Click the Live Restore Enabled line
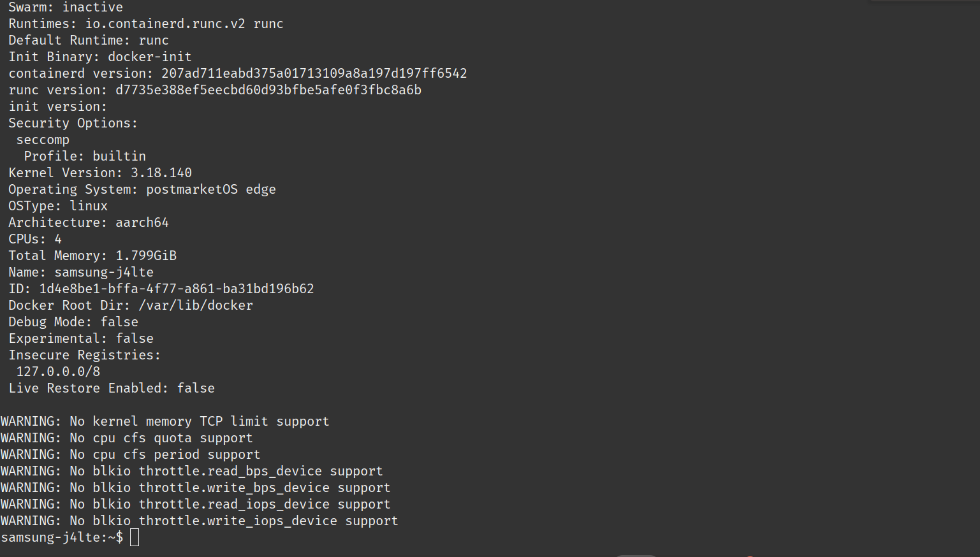Image resolution: width=980 pixels, height=557 pixels. (x=112, y=388)
